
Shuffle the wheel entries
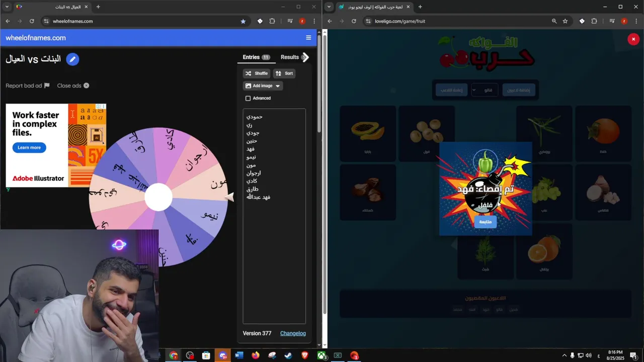pyautogui.click(x=257, y=73)
